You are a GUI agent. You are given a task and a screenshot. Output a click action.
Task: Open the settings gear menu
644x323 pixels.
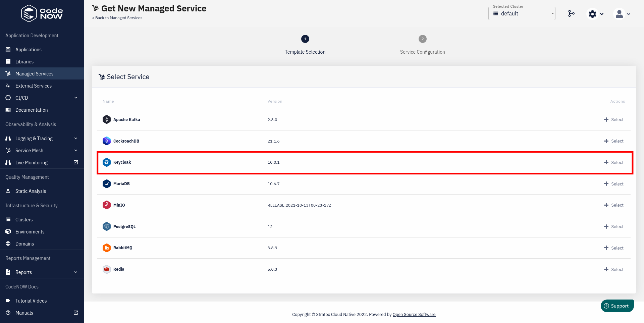click(596, 14)
